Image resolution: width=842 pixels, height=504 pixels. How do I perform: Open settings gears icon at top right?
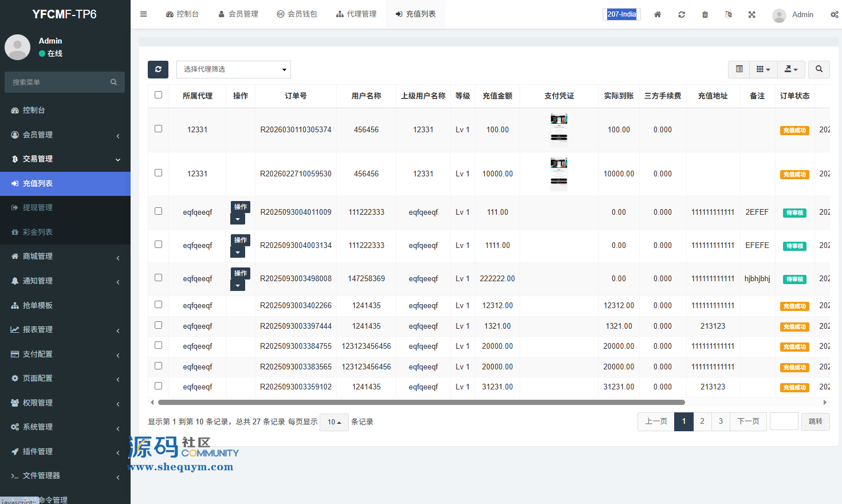(834, 14)
